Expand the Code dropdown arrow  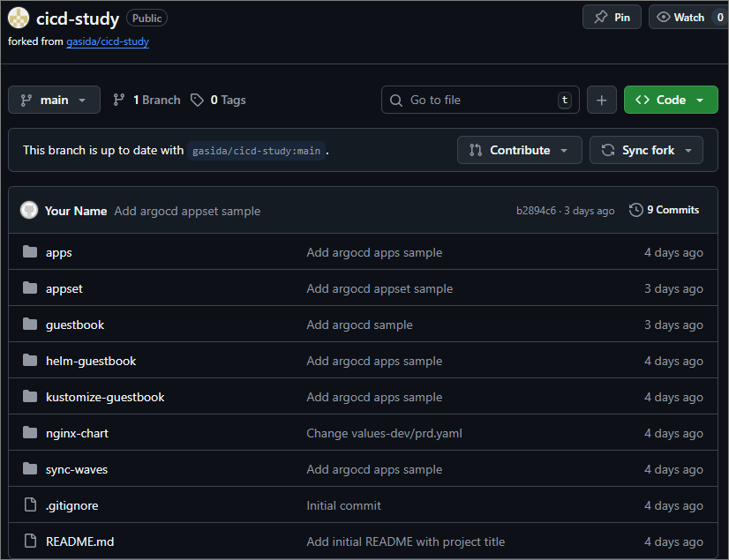click(x=700, y=100)
